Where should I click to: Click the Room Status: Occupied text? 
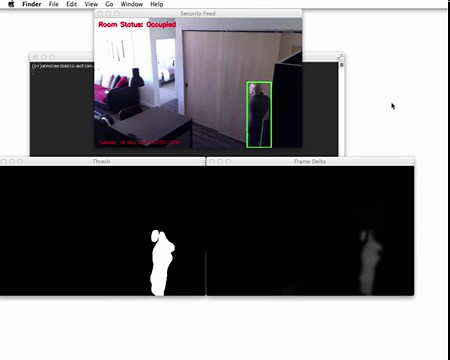coord(137,24)
